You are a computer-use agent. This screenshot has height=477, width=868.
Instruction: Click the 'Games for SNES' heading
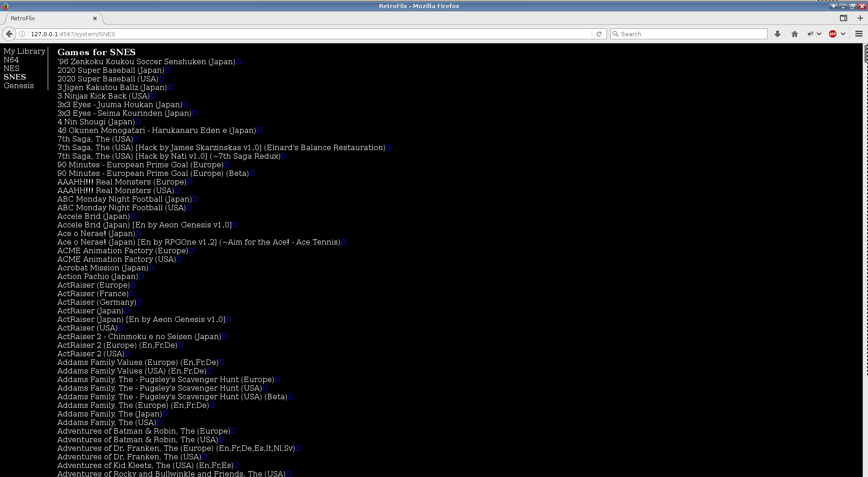coord(96,52)
